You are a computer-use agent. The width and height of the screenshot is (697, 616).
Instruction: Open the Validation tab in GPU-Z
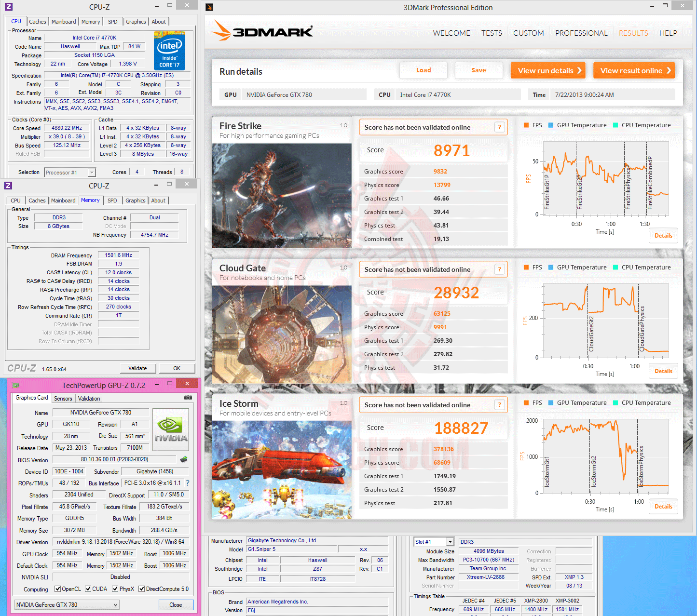pos(89,399)
